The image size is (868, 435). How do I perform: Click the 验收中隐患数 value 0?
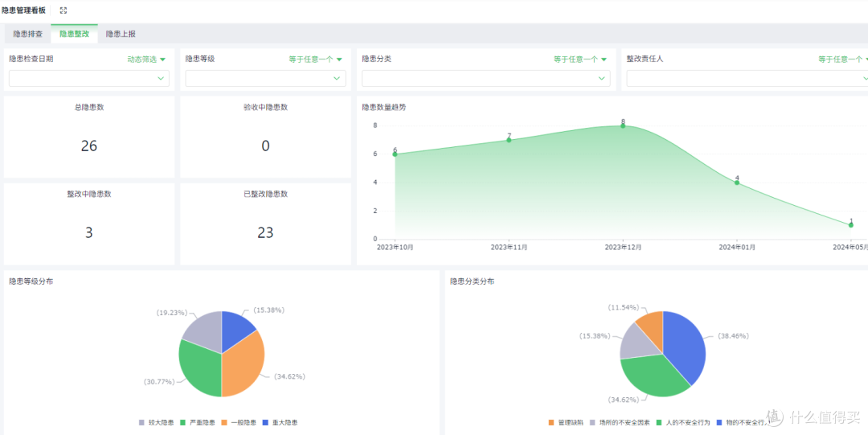click(265, 146)
